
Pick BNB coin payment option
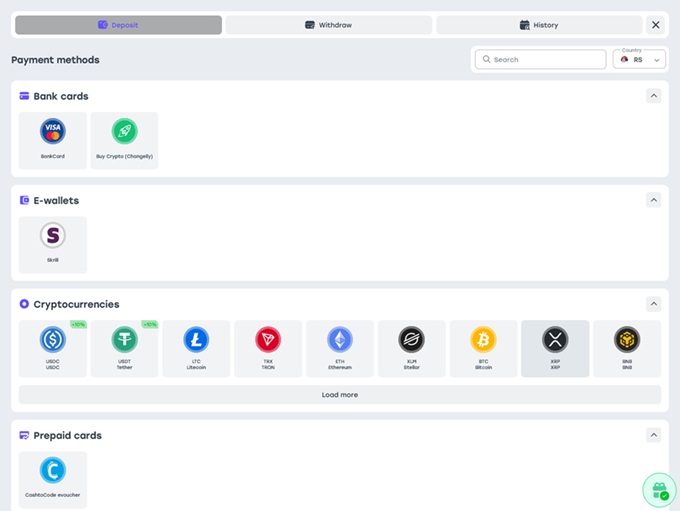(627, 348)
